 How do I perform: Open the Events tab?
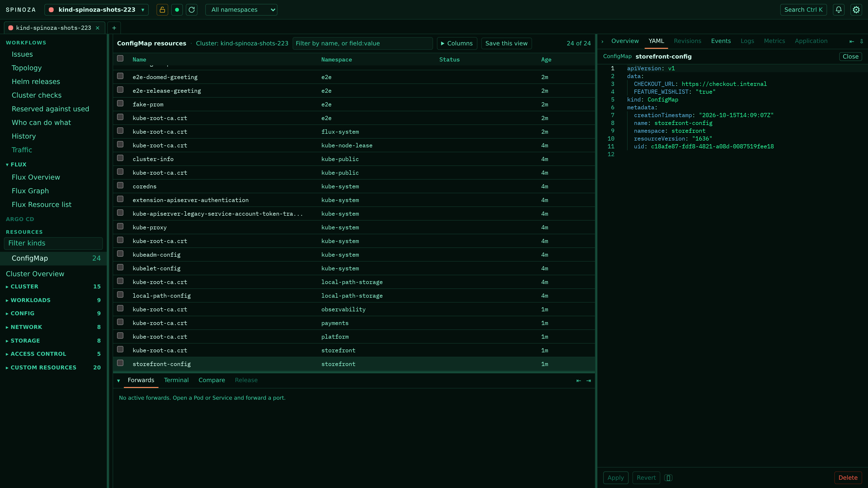[721, 41]
